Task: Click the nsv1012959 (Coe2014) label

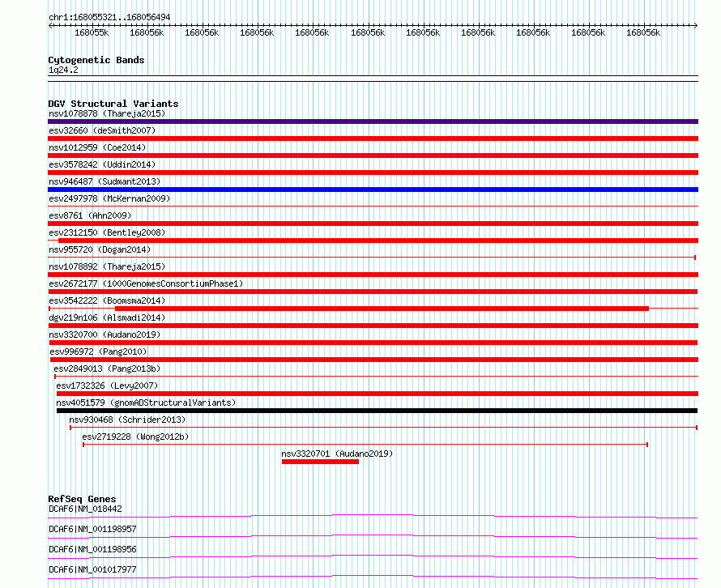Action: (97, 147)
